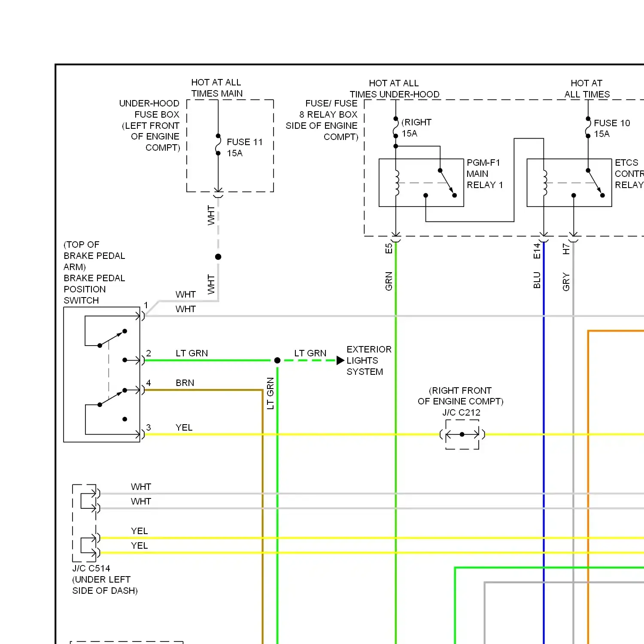644x644 pixels.
Task: Click the vertical 'LT GRN' wire label
Action: [270, 393]
